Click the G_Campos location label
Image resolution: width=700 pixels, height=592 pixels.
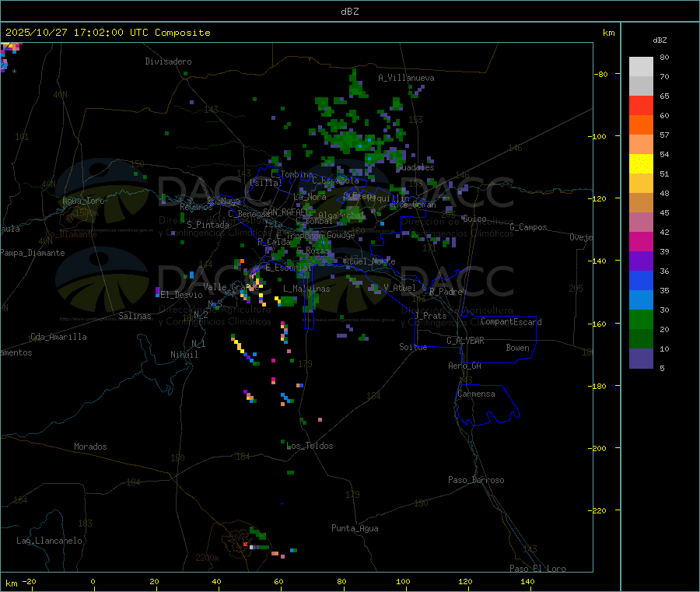(x=528, y=227)
